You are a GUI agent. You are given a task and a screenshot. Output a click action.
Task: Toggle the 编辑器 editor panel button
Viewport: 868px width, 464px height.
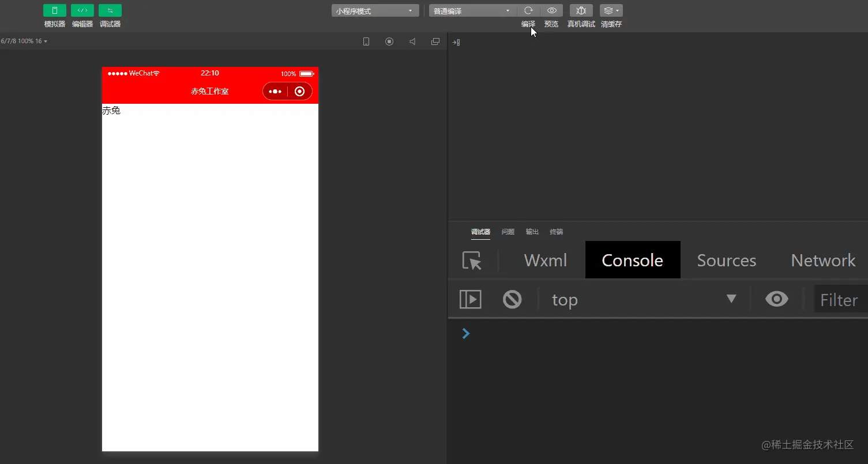point(82,10)
